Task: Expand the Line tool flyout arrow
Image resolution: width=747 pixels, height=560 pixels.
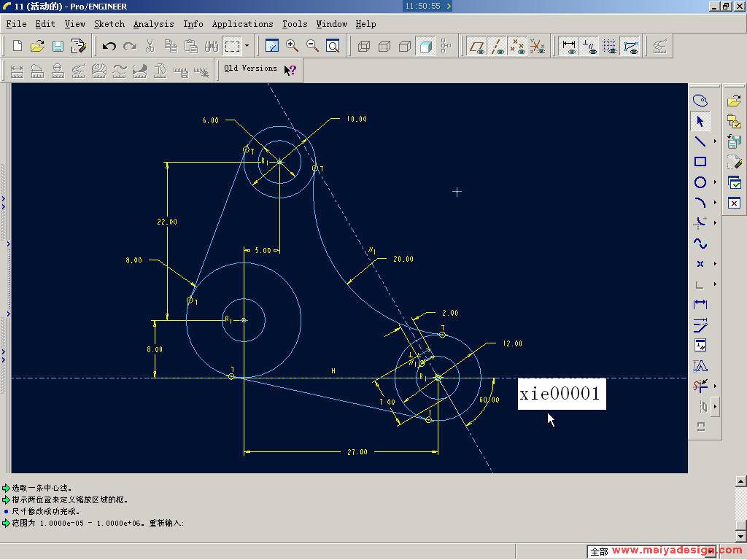Action: coord(715,141)
